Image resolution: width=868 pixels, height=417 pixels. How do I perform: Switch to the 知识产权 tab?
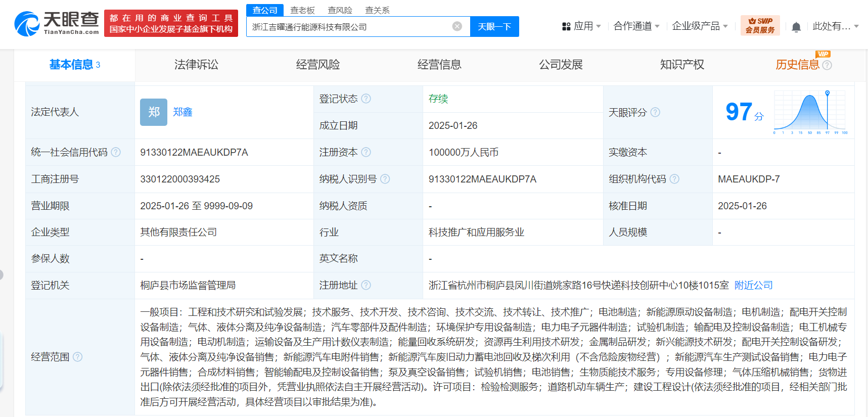tap(682, 65)
